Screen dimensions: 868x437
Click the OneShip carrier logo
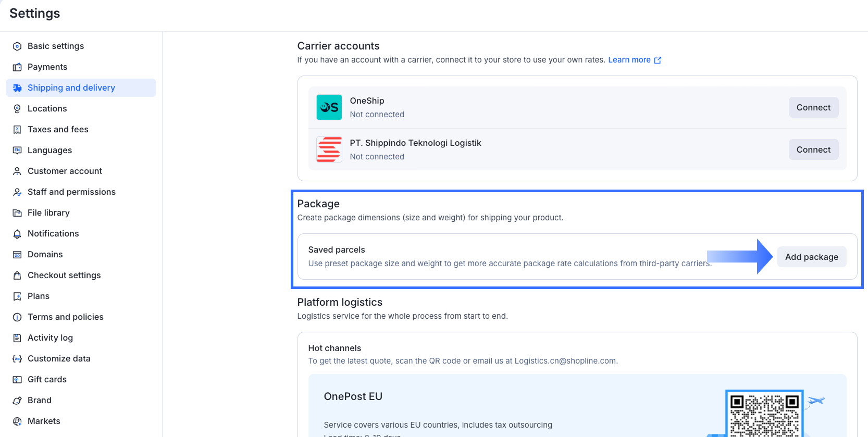pos(329,107)
